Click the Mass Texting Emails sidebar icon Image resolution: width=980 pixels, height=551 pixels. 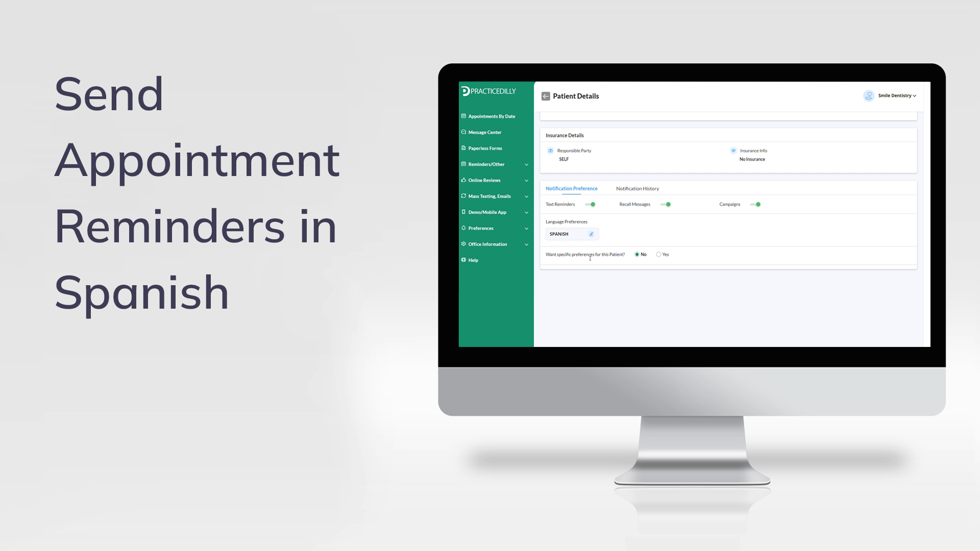(464, 196)
